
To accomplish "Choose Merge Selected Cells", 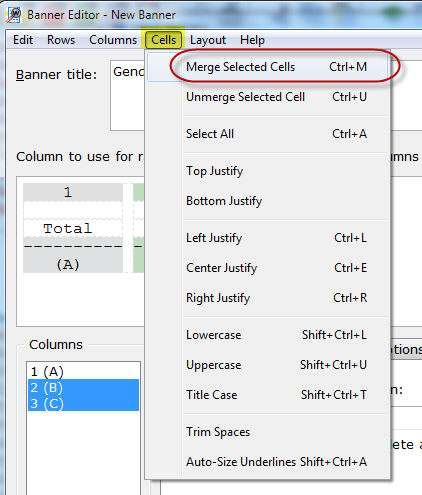I will [x=268, y=67].
